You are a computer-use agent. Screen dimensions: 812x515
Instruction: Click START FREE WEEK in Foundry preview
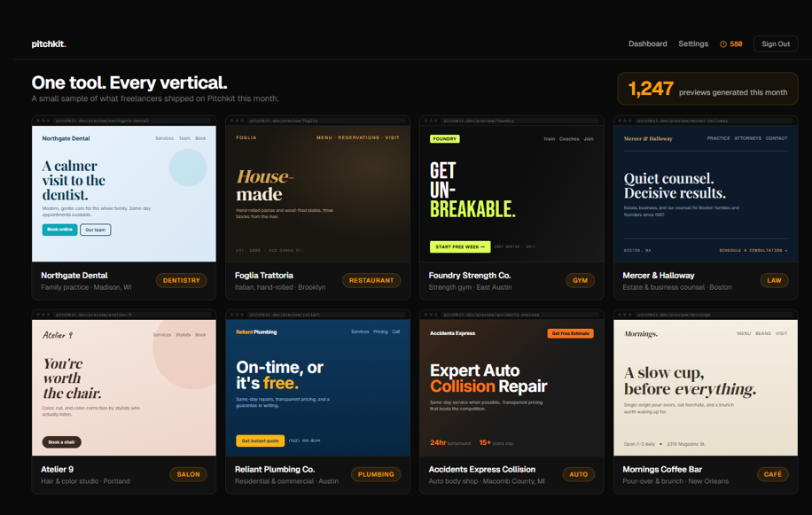tap(460, 247)
